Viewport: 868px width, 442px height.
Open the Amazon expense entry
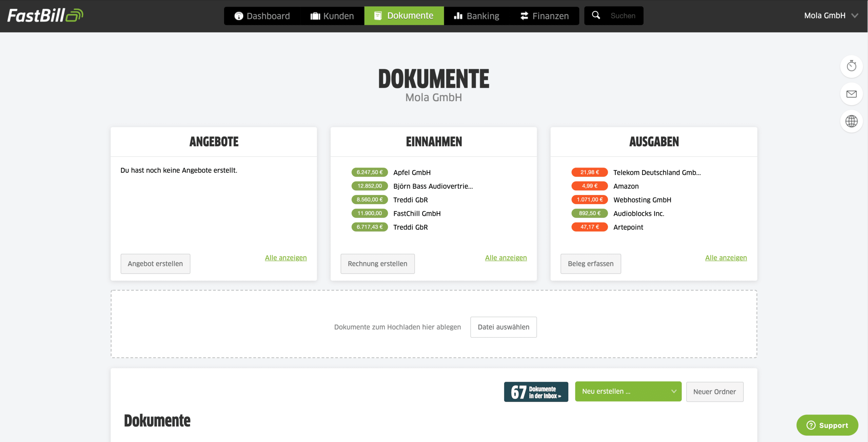click(626, 186)
